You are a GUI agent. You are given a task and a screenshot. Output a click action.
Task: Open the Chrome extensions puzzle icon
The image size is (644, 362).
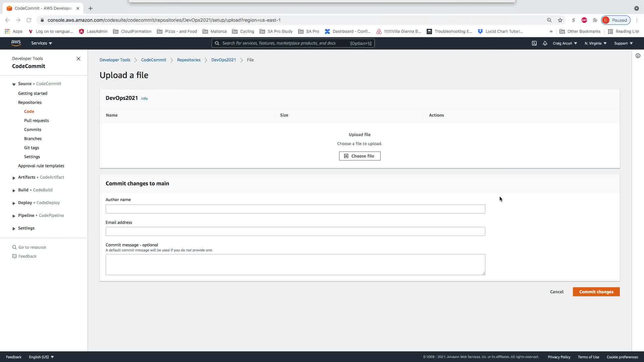tap(595, 20)
